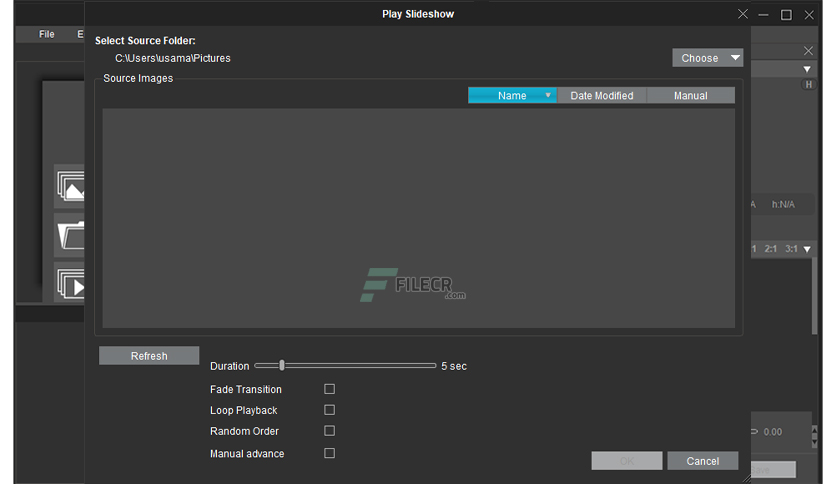Click the h:N/A readout in right panel

pyautogui.click(x=783, y=204)
